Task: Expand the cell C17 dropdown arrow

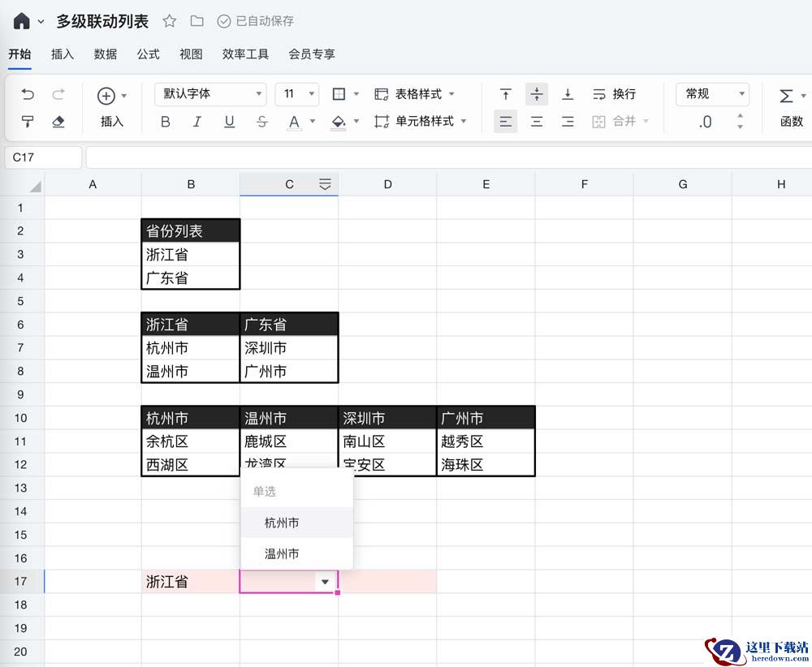Action: (x=325, y=582)
